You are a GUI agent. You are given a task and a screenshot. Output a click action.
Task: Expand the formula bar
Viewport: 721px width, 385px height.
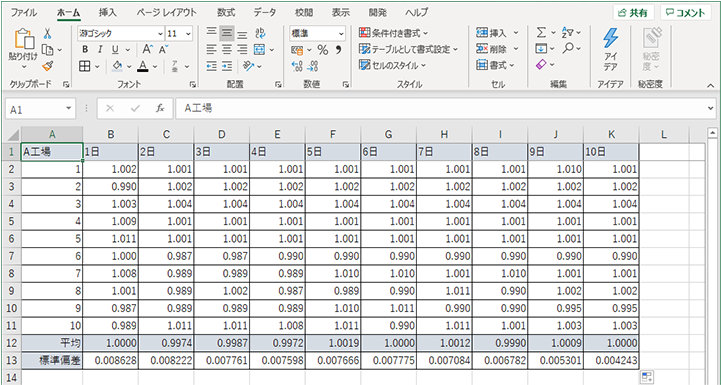[x=711, y=108]
